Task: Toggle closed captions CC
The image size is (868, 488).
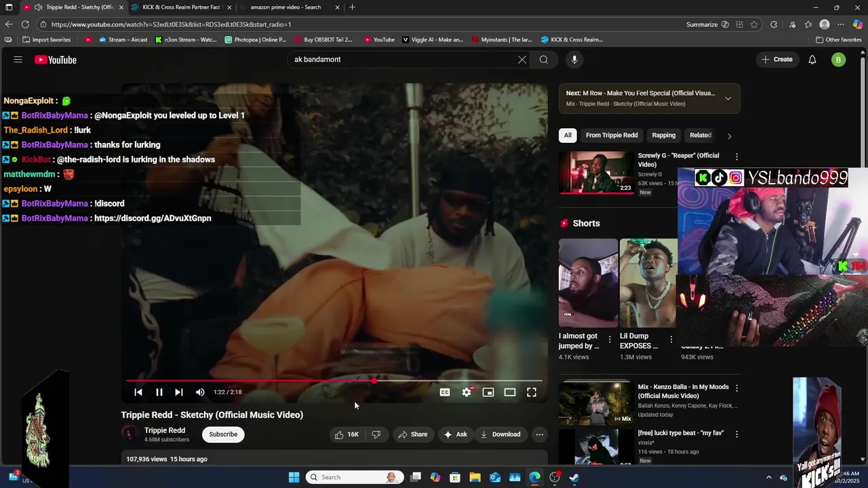Action: coord(445,392)
